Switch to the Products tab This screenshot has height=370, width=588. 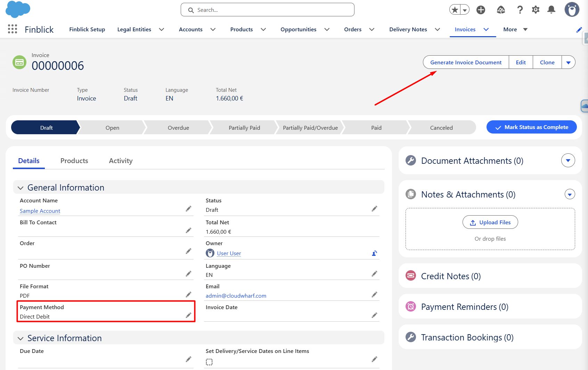point(74,161)
